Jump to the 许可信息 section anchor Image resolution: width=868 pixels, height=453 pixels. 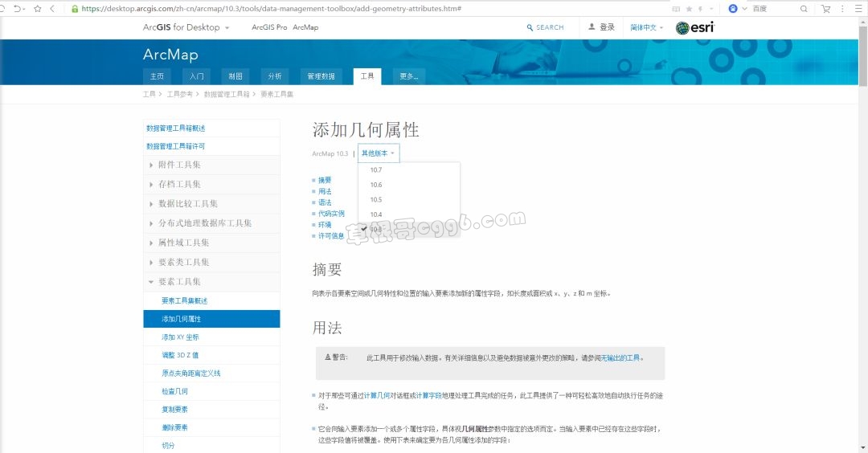tap(331, 236)
